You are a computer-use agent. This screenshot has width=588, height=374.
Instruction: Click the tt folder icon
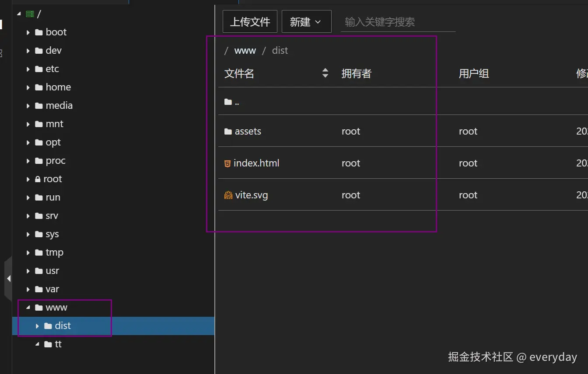tap(49, 344)
